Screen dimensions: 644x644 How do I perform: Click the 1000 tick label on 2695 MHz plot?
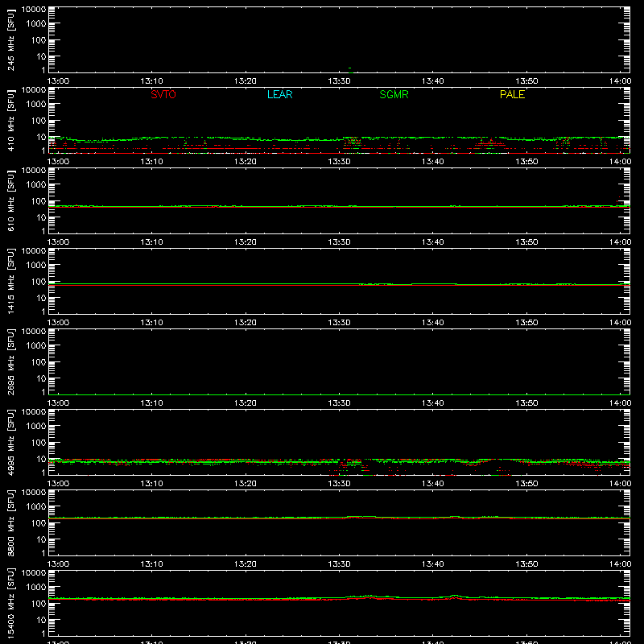coord(36,345)
